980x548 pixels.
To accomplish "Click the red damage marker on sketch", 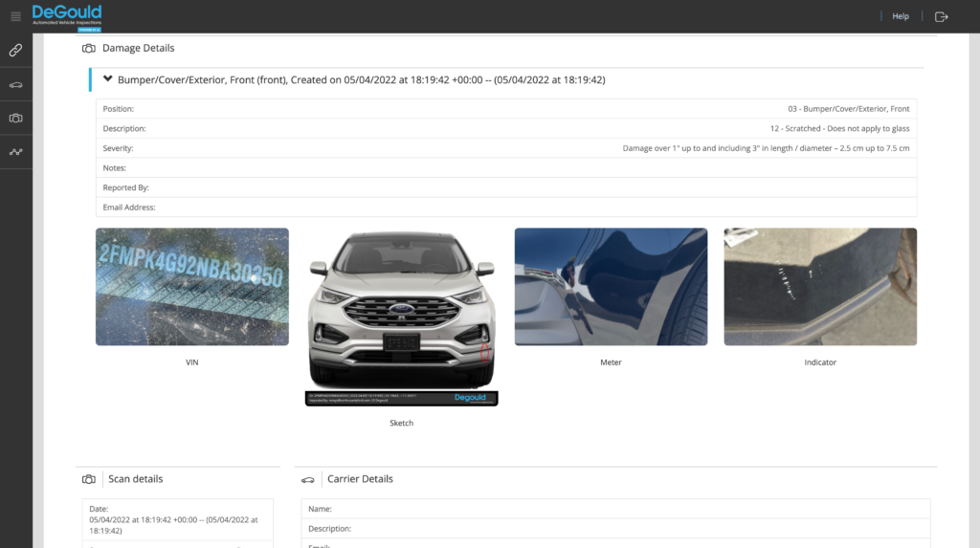I will pos(483,352).
